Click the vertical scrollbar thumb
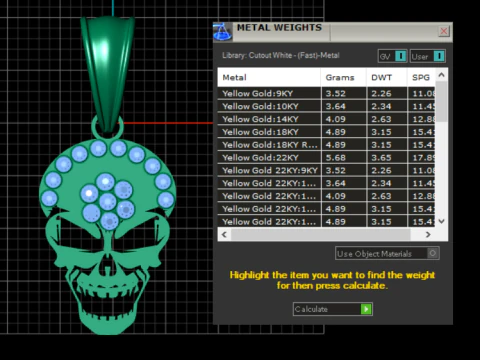Image resolution: width=480 pixels, height=360 pixels. click(x=441, y=101)
